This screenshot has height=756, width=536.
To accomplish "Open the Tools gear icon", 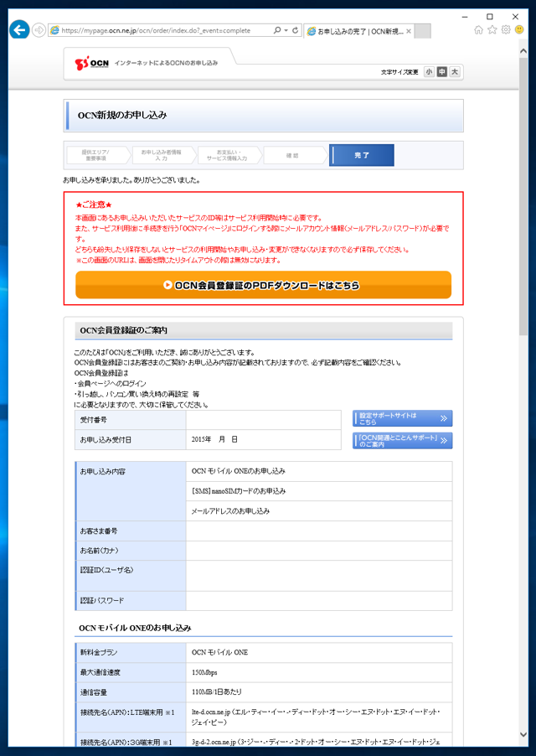I will coord(506,30).
